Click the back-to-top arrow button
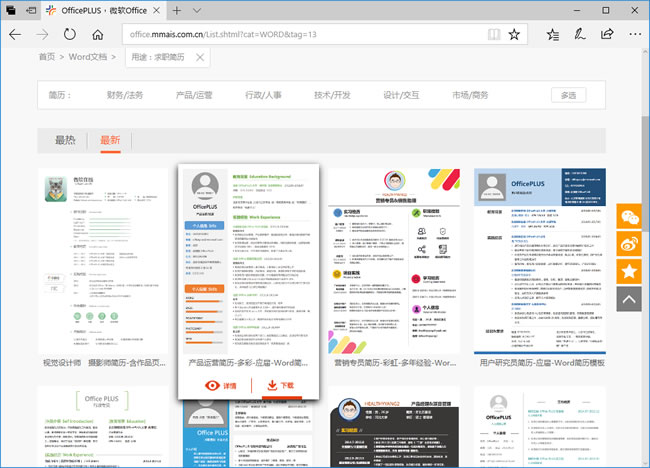This screenshot has height=468, width=650. (629, 299)
